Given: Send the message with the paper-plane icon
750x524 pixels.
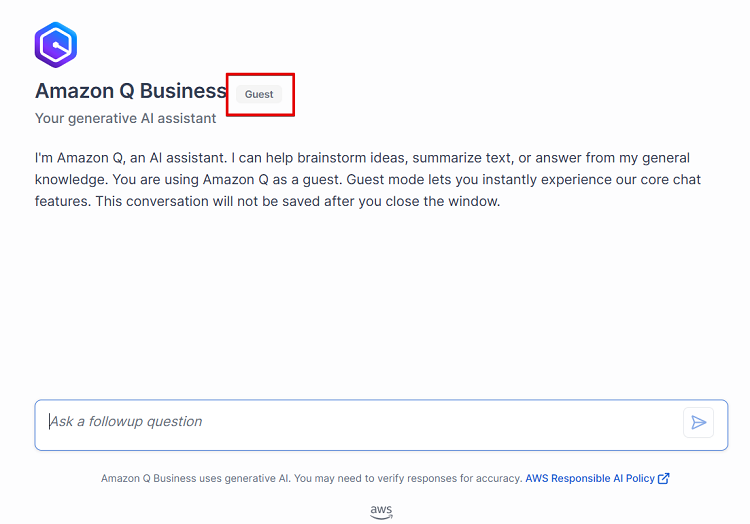Looking at the screenshot, I should pos(698,422).
